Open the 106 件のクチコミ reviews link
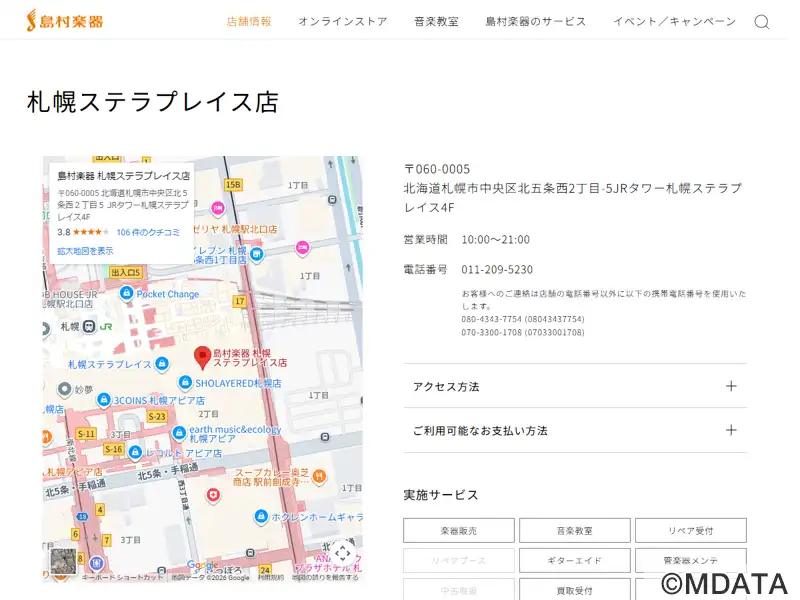The image size is (800, 600). point(148,232)
